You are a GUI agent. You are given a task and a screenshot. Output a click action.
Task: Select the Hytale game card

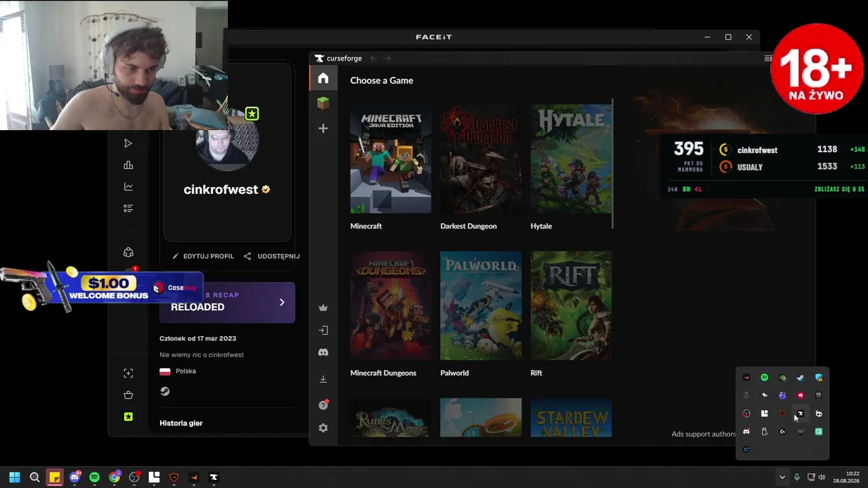click(571, 167)
